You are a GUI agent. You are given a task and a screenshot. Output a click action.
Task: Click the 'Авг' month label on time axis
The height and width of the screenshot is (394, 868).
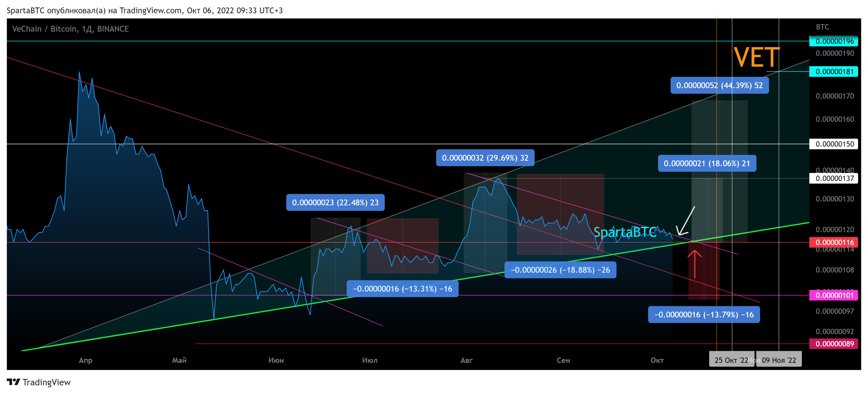pos(467,360)
